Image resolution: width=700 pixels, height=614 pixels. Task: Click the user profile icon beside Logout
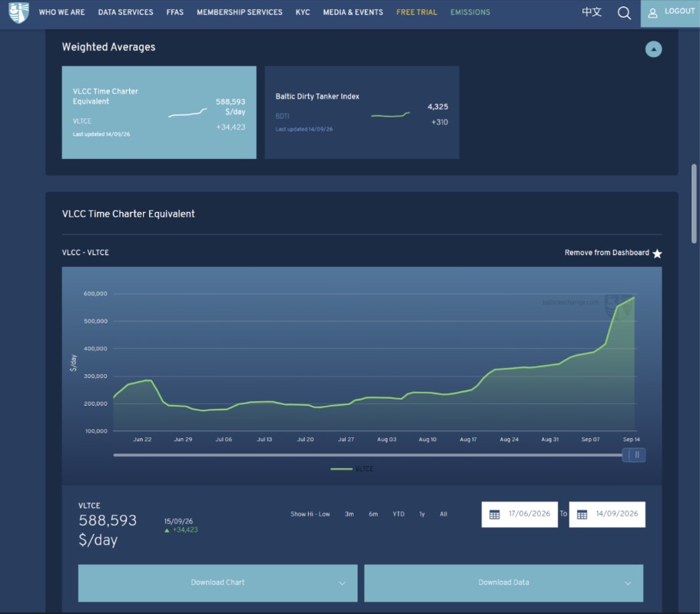tap(652, 13)
